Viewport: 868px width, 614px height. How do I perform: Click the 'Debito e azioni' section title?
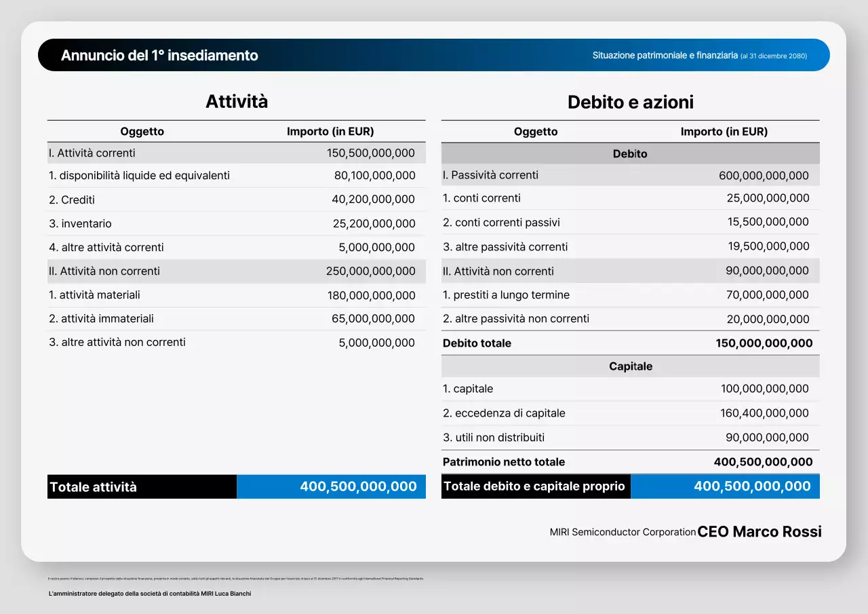(x=630, y=102)
